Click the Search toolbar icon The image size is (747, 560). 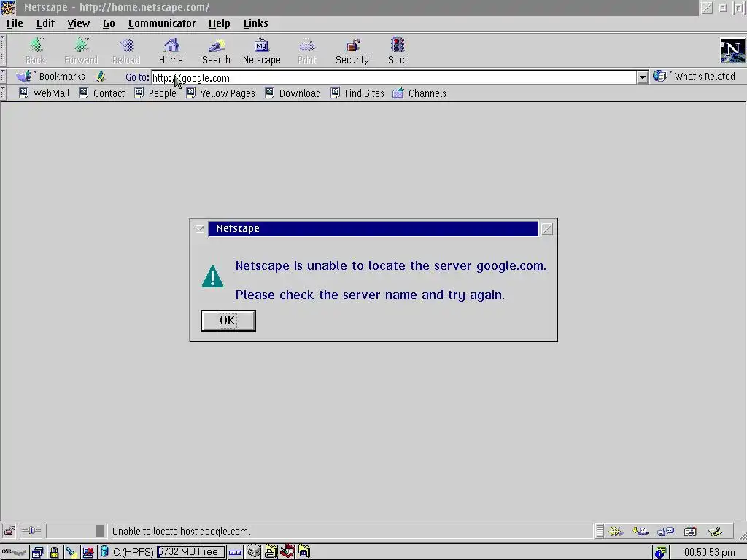click(x=216, y=46)
